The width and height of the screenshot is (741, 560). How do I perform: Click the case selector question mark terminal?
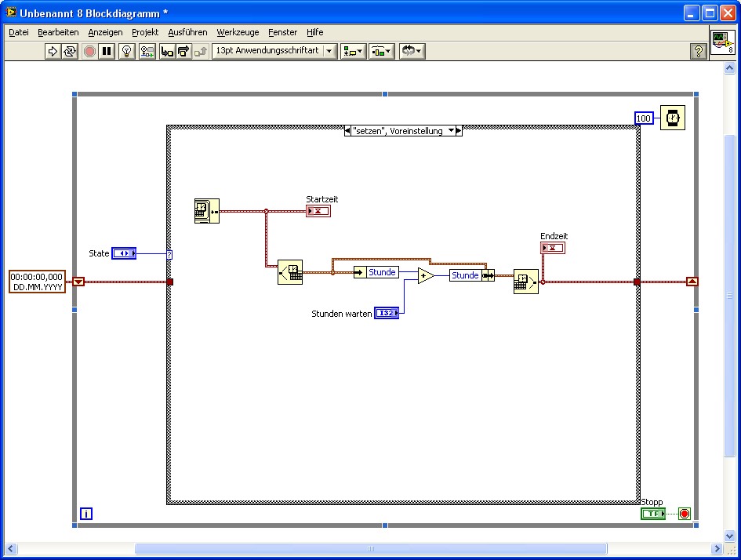169,255
